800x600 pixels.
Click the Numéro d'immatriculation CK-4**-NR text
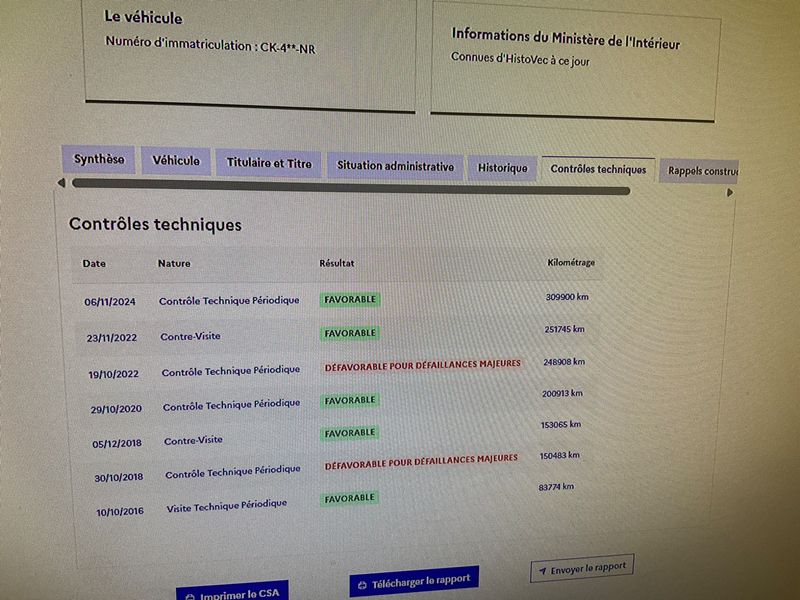point(210,45)
